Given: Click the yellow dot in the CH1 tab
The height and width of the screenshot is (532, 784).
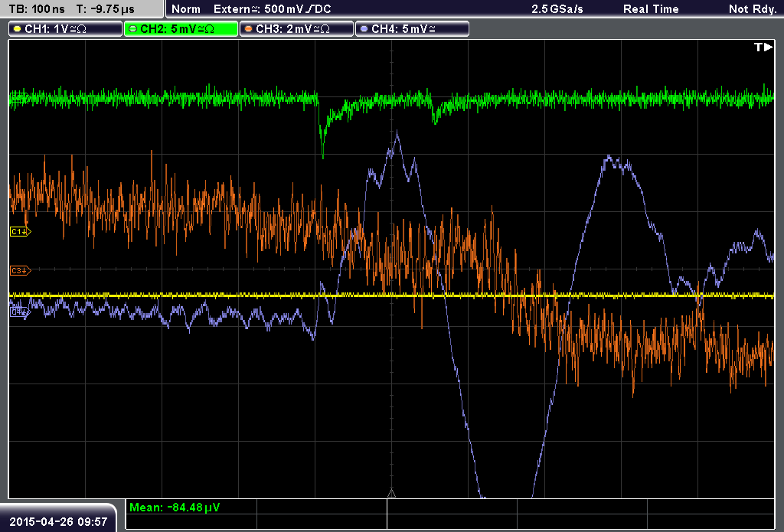Looking at the screenshot, I should [18, 29].
